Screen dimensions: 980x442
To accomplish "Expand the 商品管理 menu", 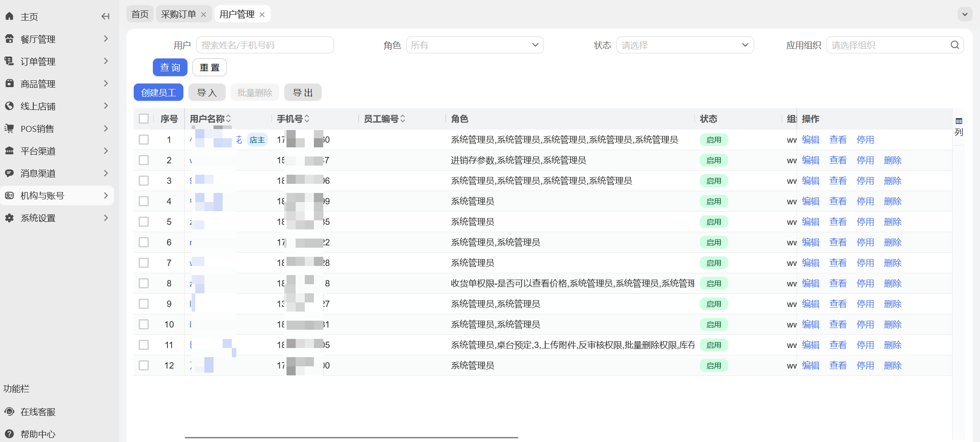I will coord(106,83).
